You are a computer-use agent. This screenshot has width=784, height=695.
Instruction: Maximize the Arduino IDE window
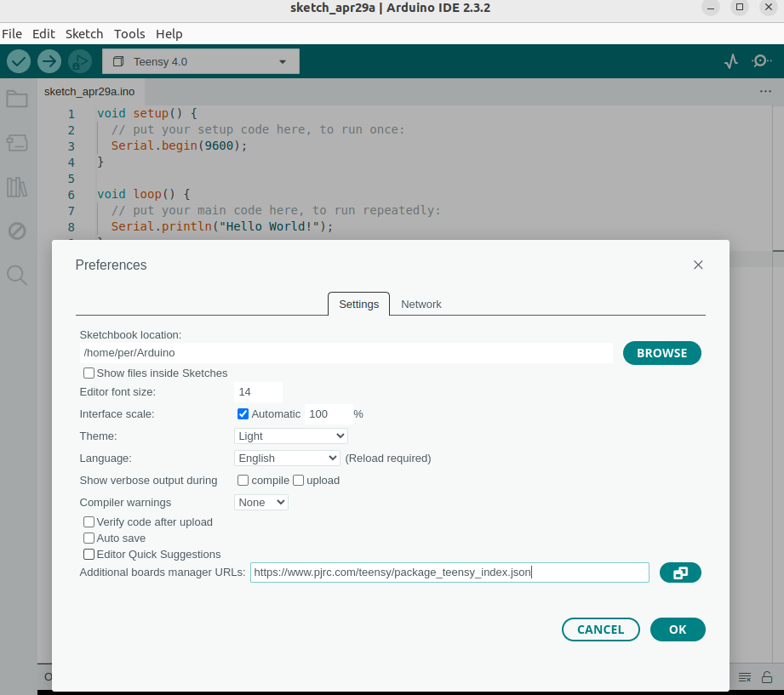(x=740, y=8)
